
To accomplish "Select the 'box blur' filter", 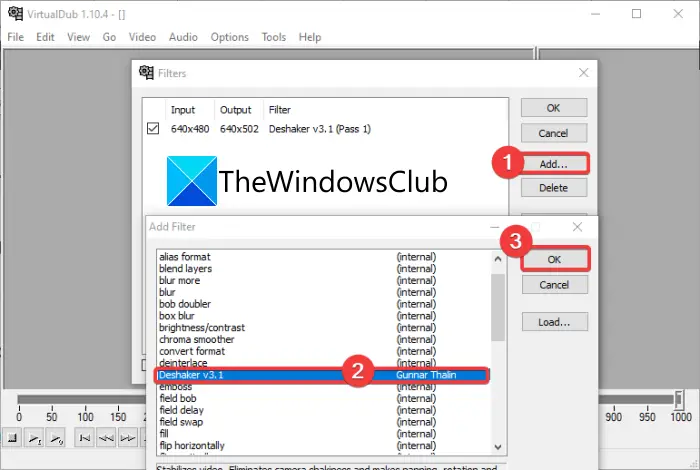I will (324, 316).
